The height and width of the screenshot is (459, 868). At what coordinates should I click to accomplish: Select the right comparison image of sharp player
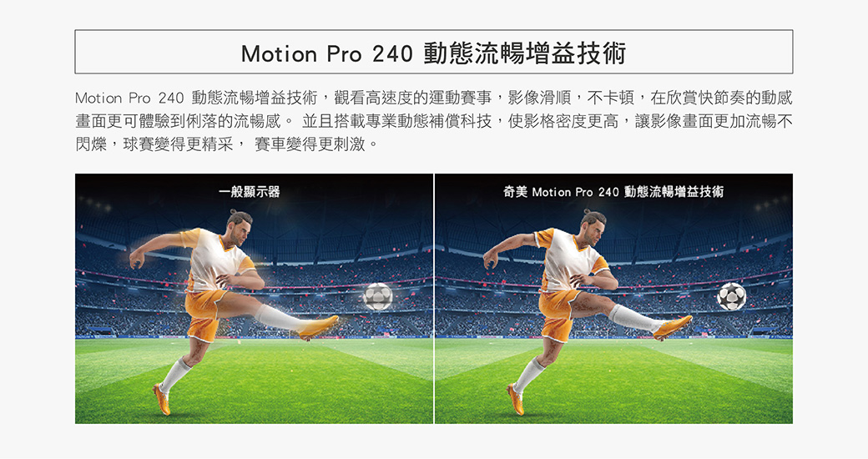[614, 299]
